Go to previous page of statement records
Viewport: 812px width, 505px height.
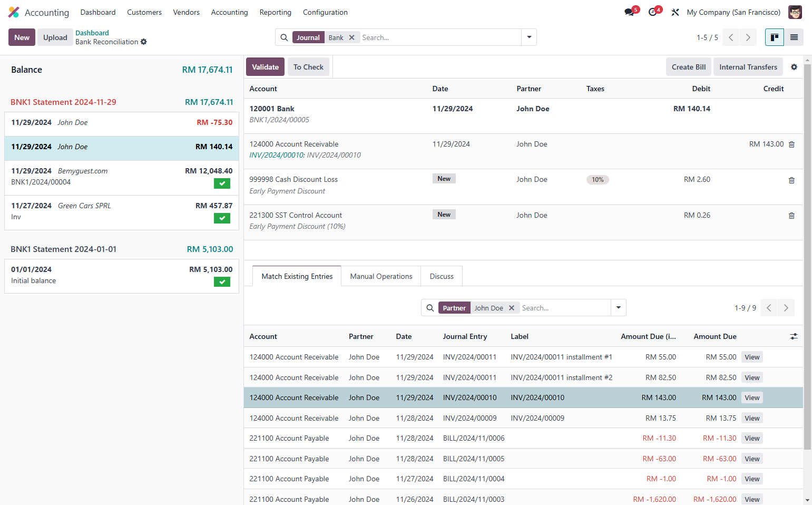coord(731,37)
